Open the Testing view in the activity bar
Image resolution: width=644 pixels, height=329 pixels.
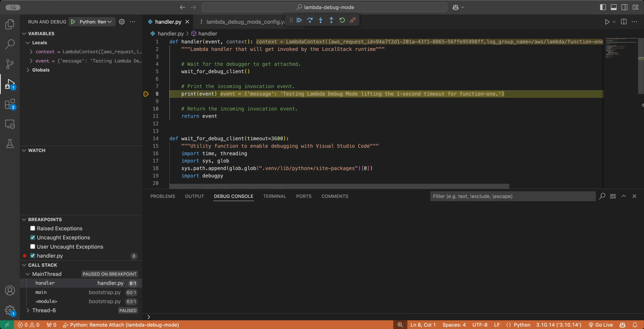pos(10,144)
